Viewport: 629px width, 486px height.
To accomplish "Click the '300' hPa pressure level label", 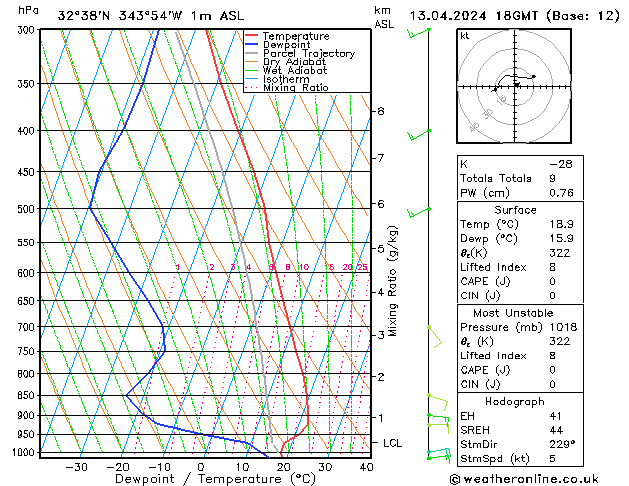I will pyautogui.click(x=28, y=30).
